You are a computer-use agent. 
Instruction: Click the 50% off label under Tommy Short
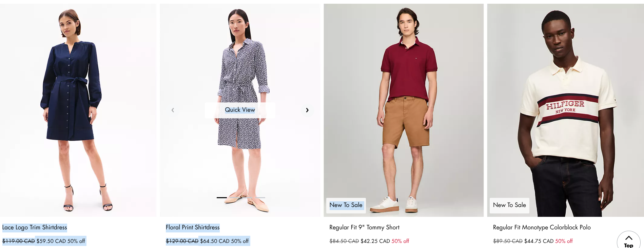(x=400, y=241)
